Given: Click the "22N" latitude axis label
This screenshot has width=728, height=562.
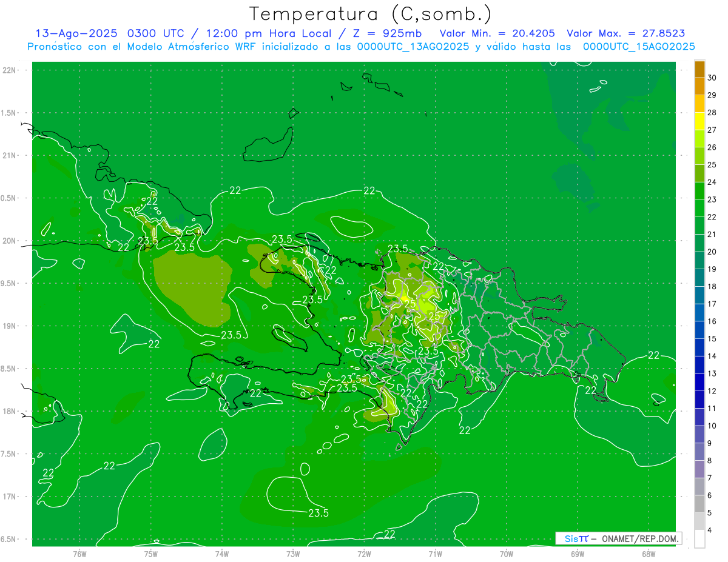Looking at the screenshot, I should [x=10, y=70].
